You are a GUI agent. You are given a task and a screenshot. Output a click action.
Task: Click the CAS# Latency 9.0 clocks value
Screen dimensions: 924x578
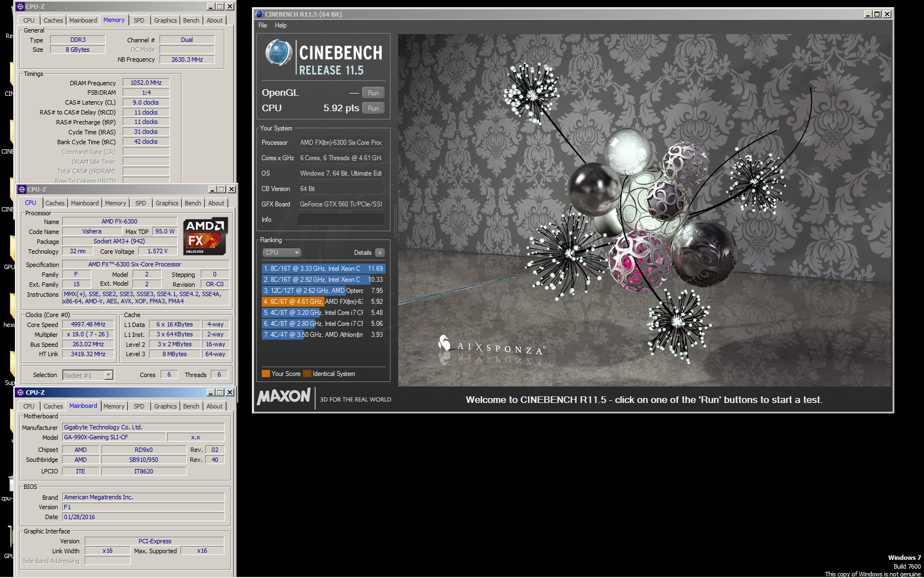pos(146,102)
